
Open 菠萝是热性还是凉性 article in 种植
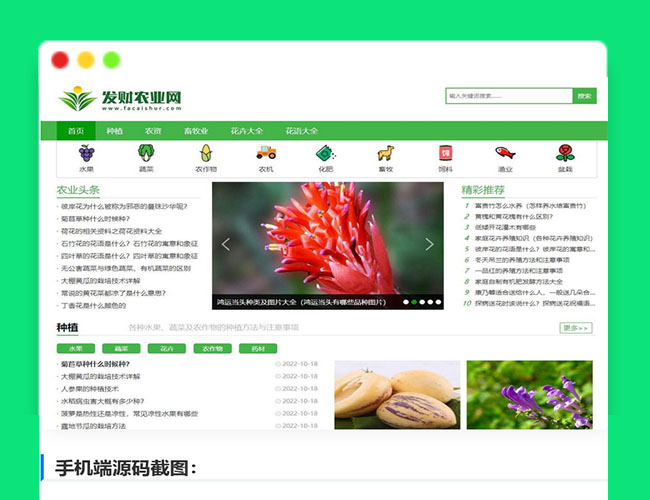click(x=129, y=414)
